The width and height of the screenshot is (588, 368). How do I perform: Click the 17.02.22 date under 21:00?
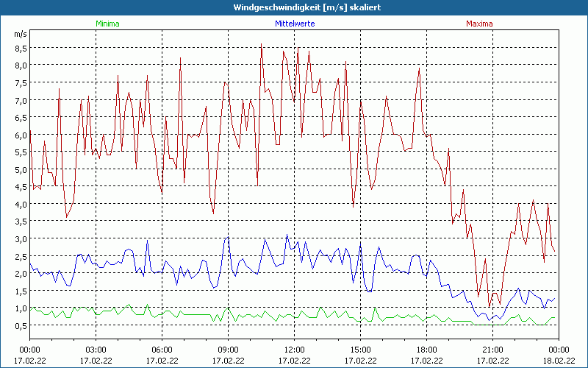492,361
